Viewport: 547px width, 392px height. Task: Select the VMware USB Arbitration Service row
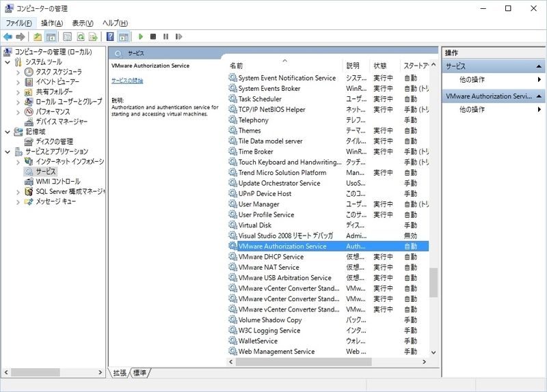click(328, 278)
